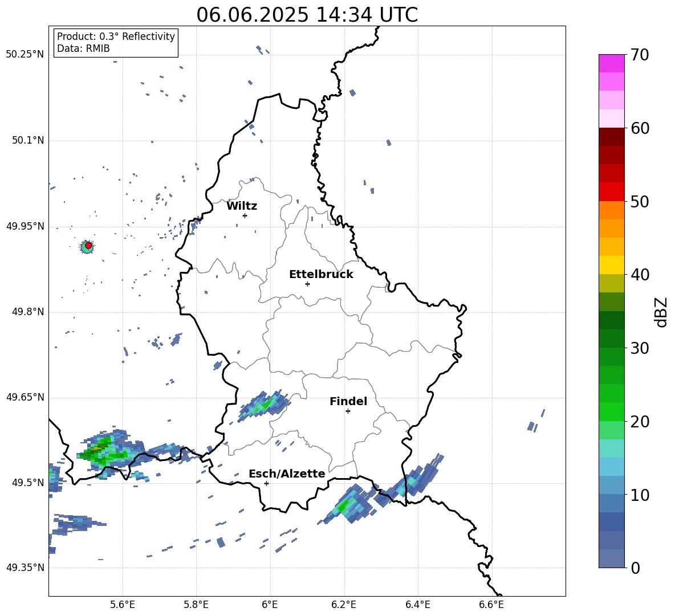Click the colorbar tick value 0

pos(636,568)
